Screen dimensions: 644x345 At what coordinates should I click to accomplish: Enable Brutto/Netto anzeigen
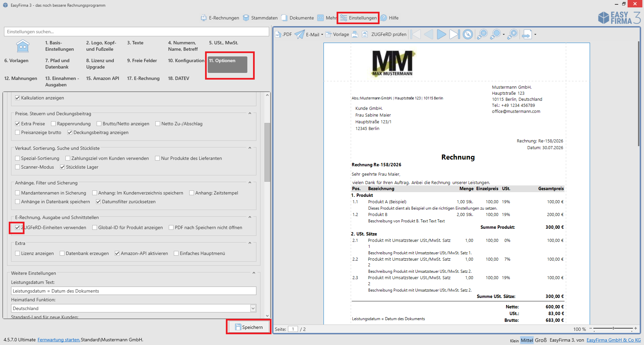coord(99,124)
